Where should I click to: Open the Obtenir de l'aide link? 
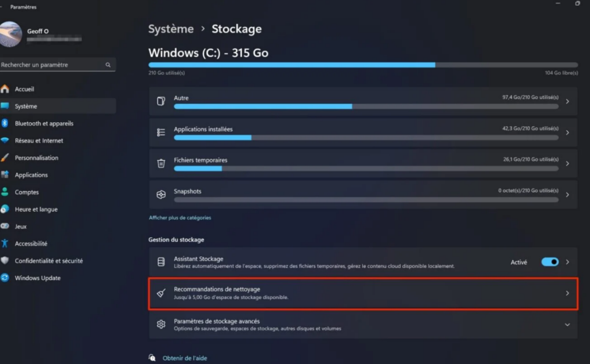[184, 358]
